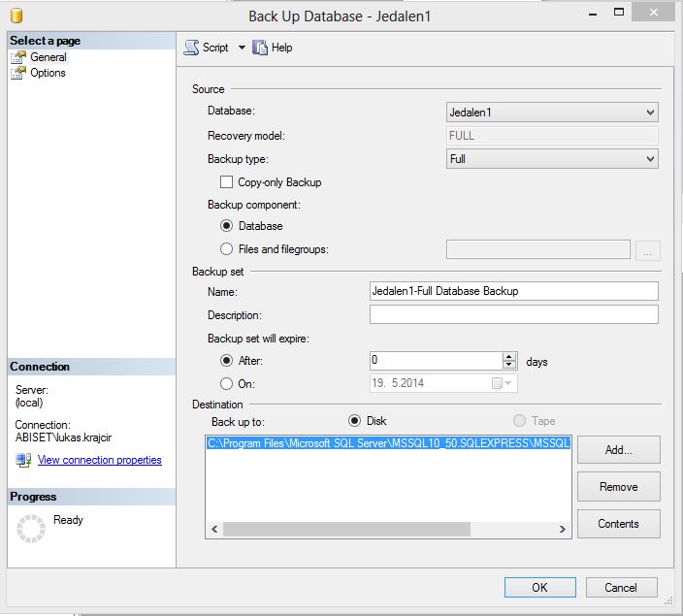This screenshot has width=683, height=616.
Task: Click Add... to add backup destination
Action: (x=618, y=450)
